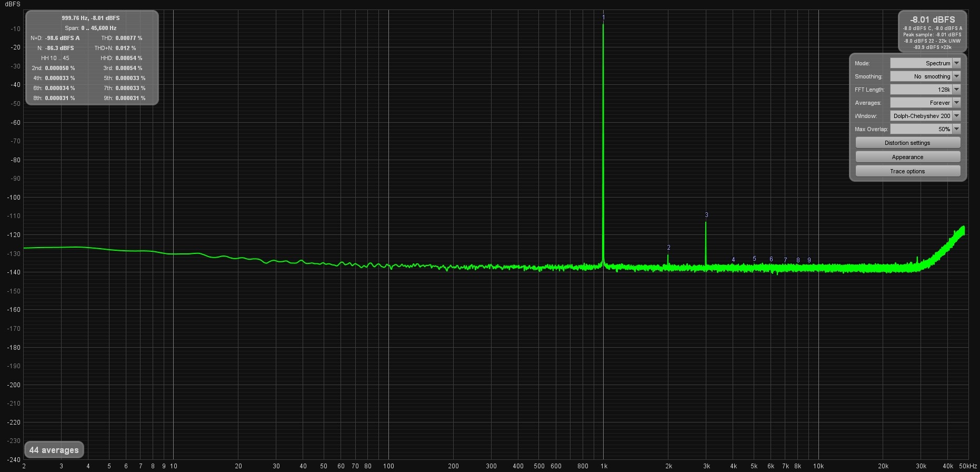The width and height of the screenshot is (980, 472).
Task: Open the Averages dropdown set to Forever
Action: coord(925,103)
